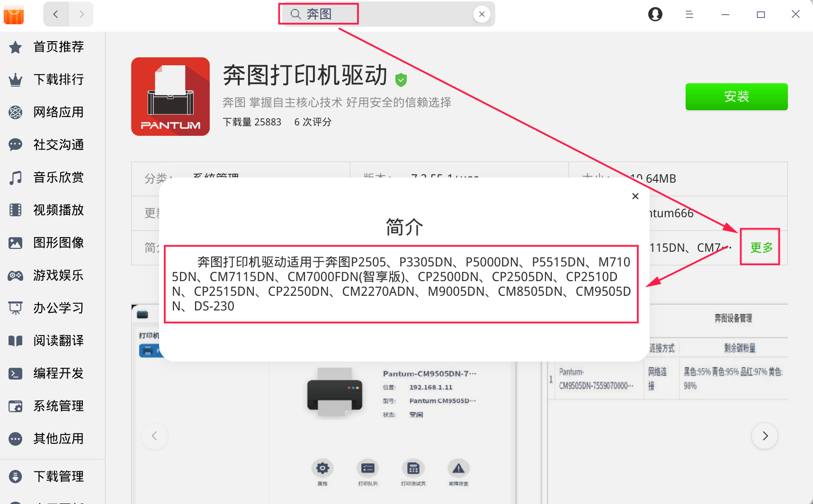Select the 图形图像 picture icon
Image resolution: width=813 pixels, height=504 pixels.
coord(16,243)
